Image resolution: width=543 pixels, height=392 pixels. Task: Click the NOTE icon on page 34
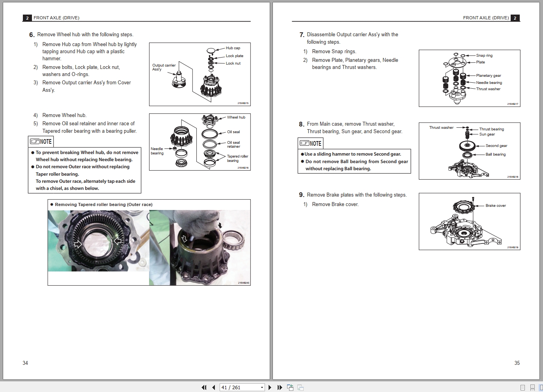click(41, 141)
